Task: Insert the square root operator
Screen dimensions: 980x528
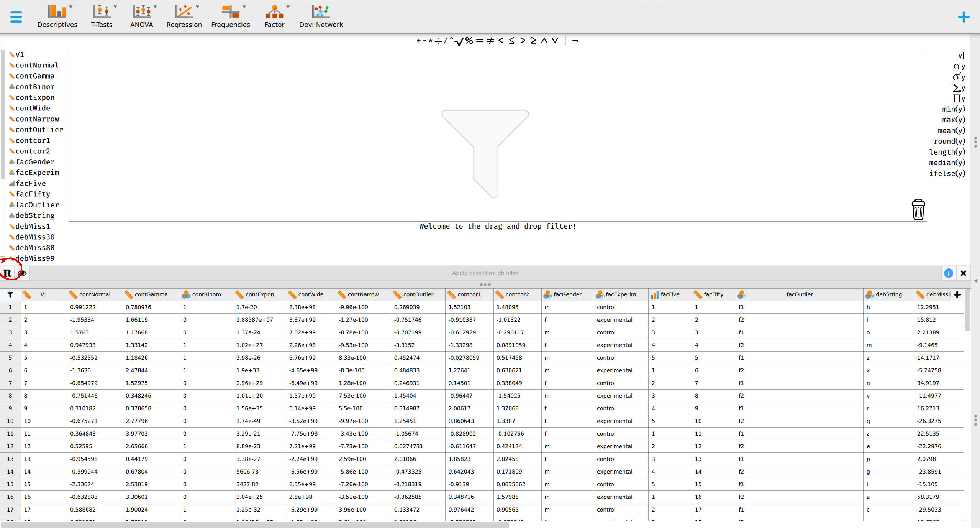Action: [459, 41]
